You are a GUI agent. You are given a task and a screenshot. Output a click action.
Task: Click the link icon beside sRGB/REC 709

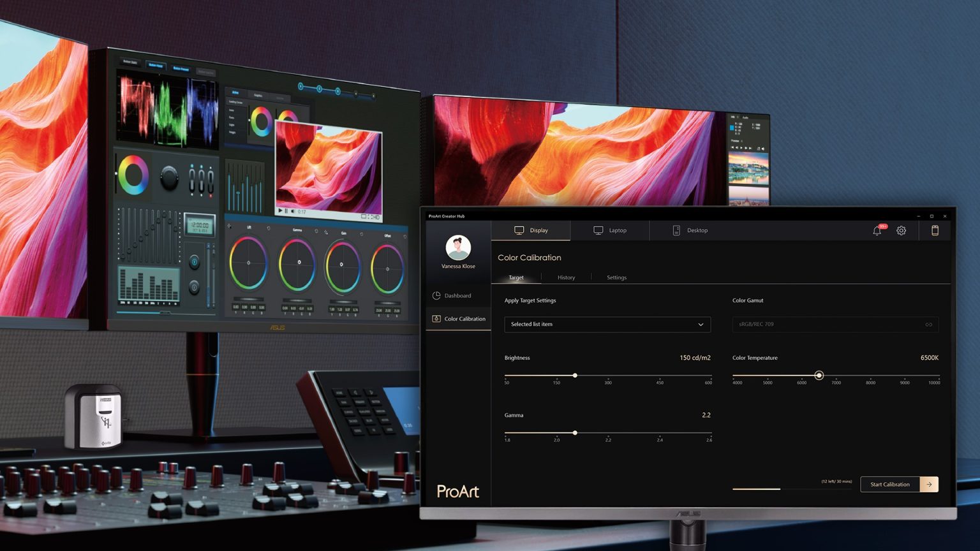[x=928, y=324]
